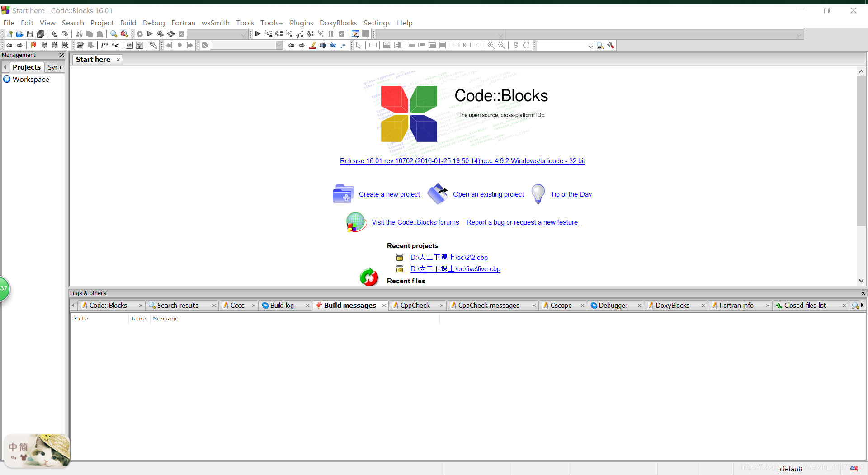
Task: Select the Projects management tab
Action: coord(27,67)
